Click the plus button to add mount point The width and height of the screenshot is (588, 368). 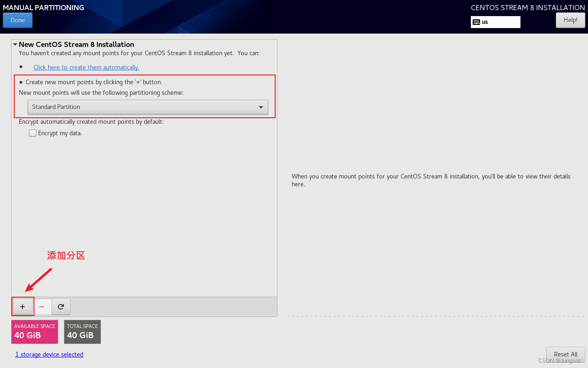[23, 307]
